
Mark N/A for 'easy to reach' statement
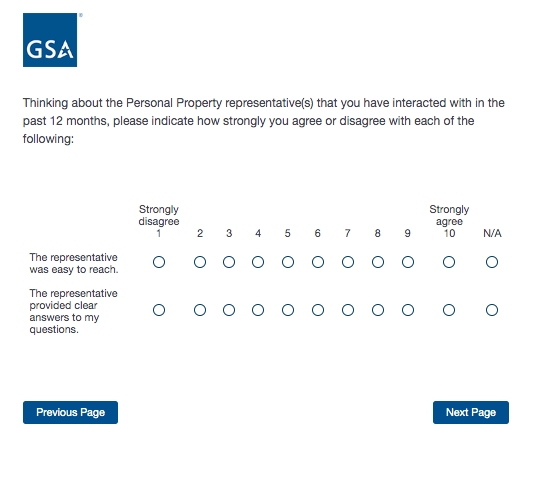pyautogui.click(x=492, y=262)
